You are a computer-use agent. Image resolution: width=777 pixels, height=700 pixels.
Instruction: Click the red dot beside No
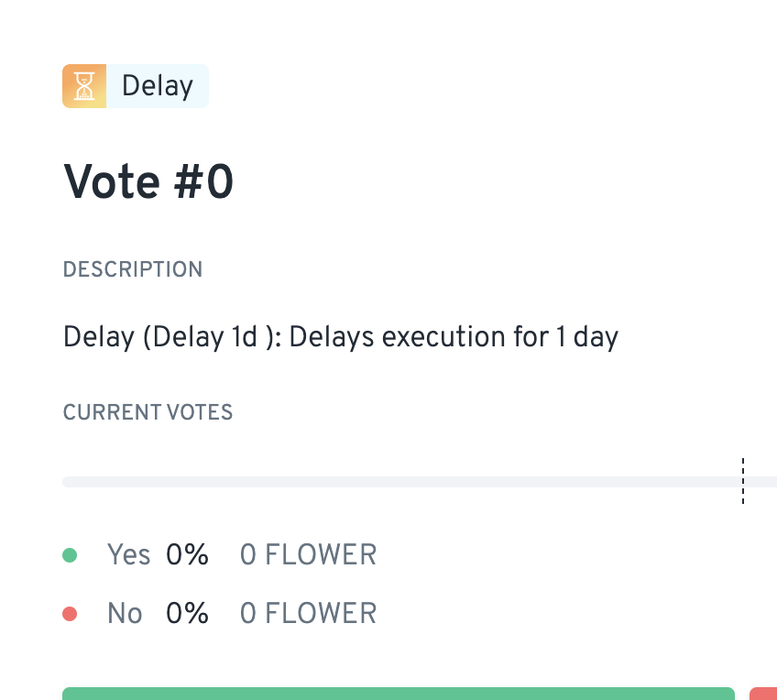point(70,614)
